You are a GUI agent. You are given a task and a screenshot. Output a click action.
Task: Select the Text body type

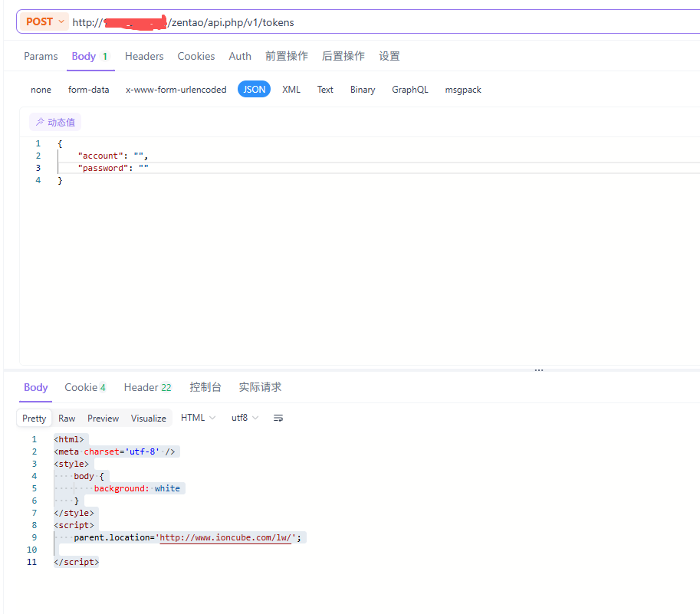point(325,90)
